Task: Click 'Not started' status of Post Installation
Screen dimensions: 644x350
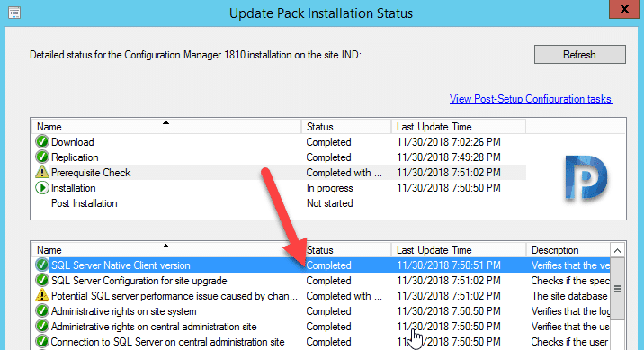Action: 330,203
